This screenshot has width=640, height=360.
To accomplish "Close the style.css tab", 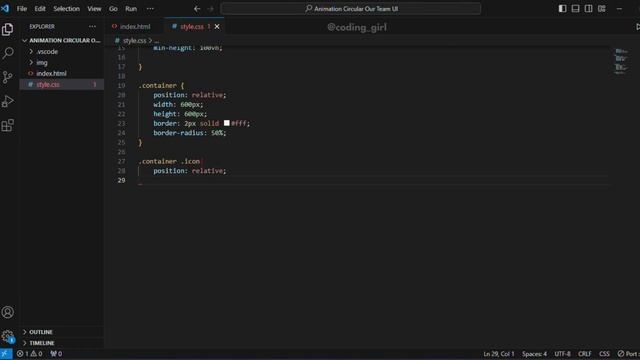I will click(x=217, y=27).
